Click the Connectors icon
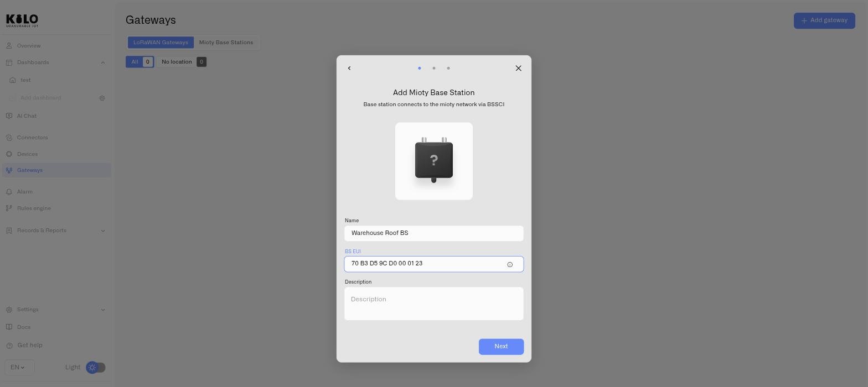Screen dimensions: 868x387 point(9,138)
